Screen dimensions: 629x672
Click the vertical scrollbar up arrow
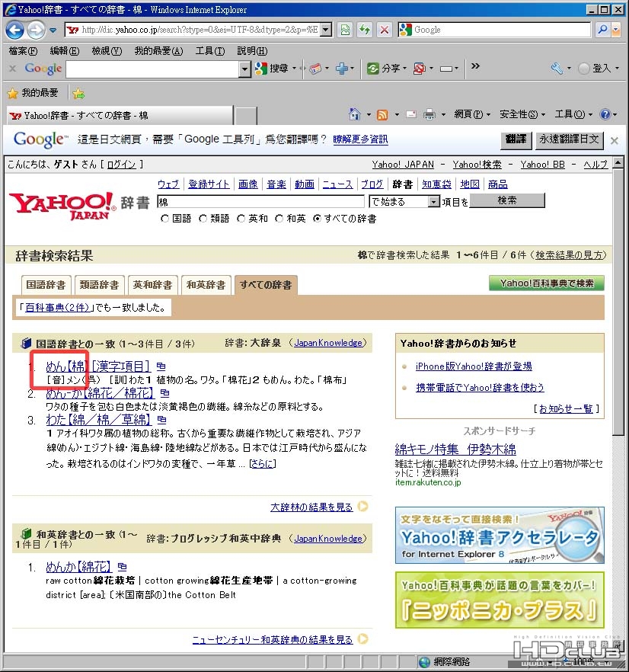pyautogui.click(x=618, y=163)
